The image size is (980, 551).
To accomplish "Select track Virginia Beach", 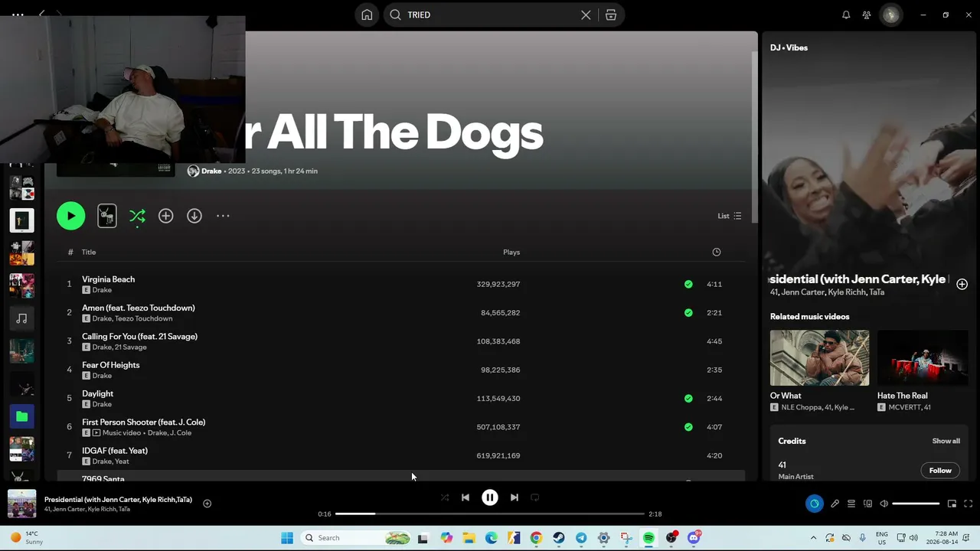I will point(400,284).
